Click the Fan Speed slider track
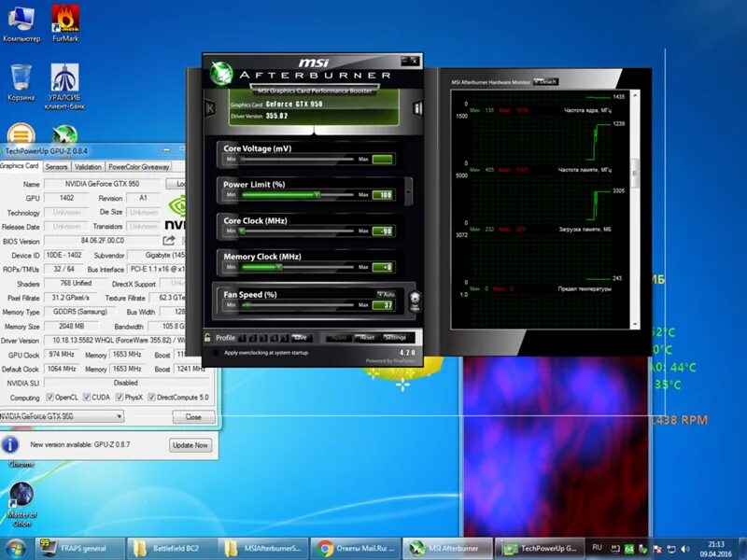Image resolution: width=747 pixels, height=560 pixels. (298, 305)
